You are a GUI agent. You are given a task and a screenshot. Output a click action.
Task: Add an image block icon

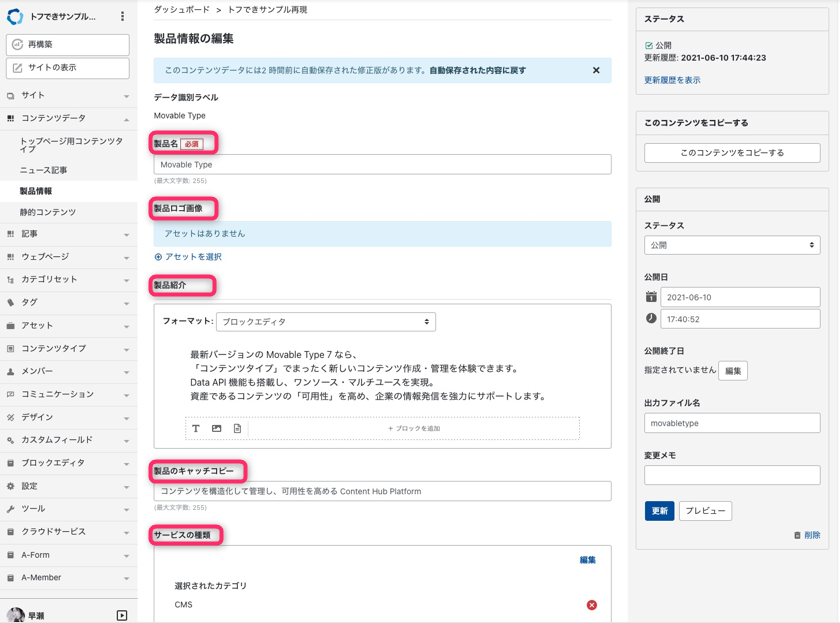216,429
